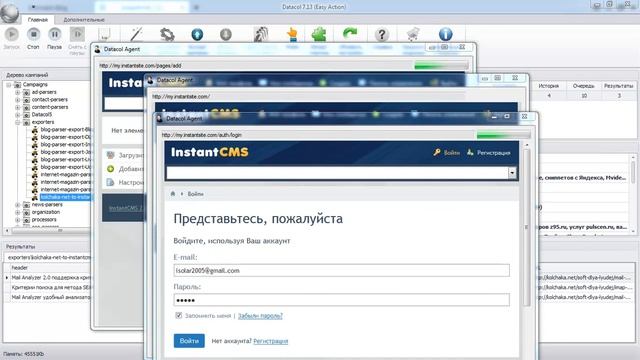
Task: Click the Очередь column header
Action: (x=584, y=86)
